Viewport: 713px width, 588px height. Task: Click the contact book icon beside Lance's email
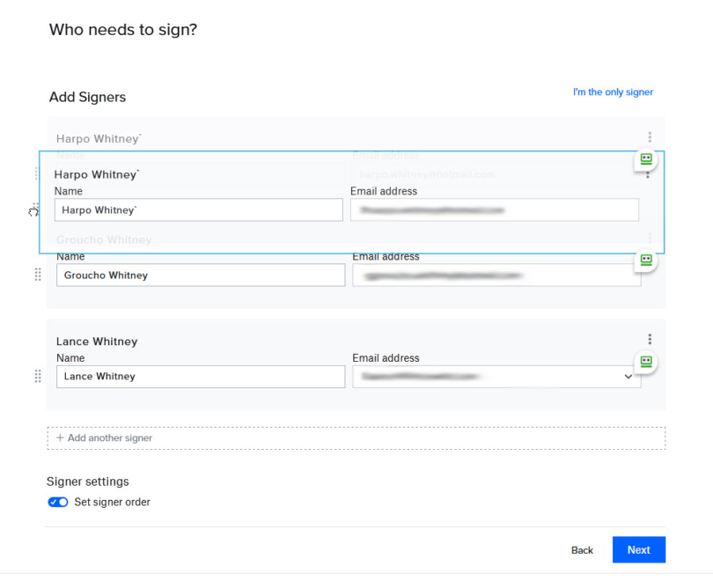(646, 362)
